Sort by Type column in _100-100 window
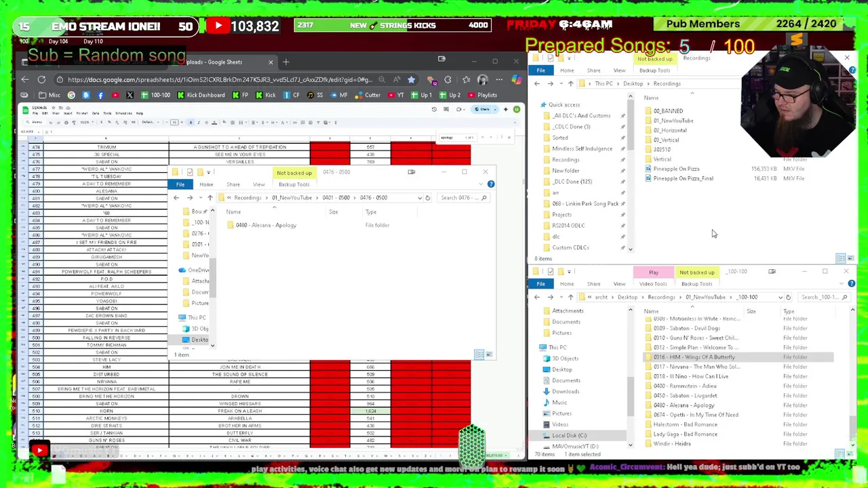 point(789,311)
